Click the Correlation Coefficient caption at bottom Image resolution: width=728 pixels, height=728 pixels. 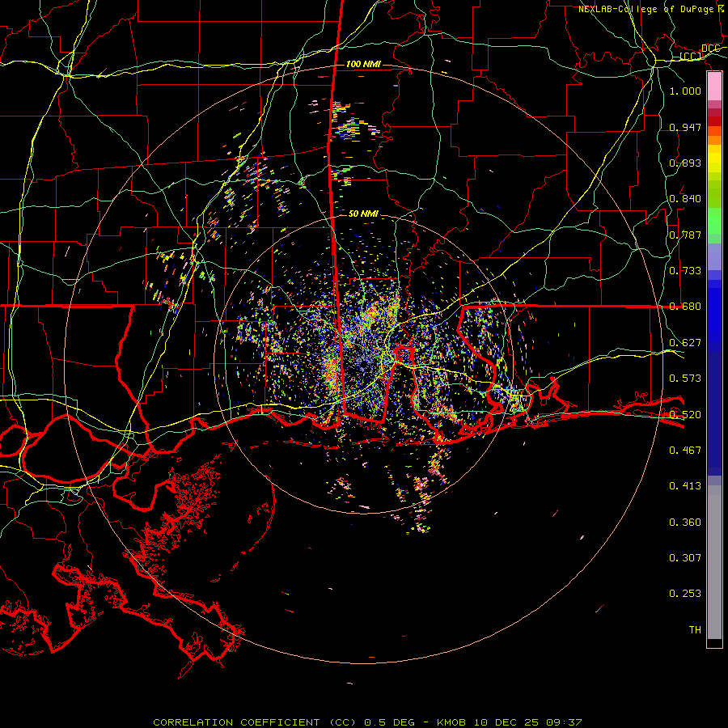pos(367,722)
